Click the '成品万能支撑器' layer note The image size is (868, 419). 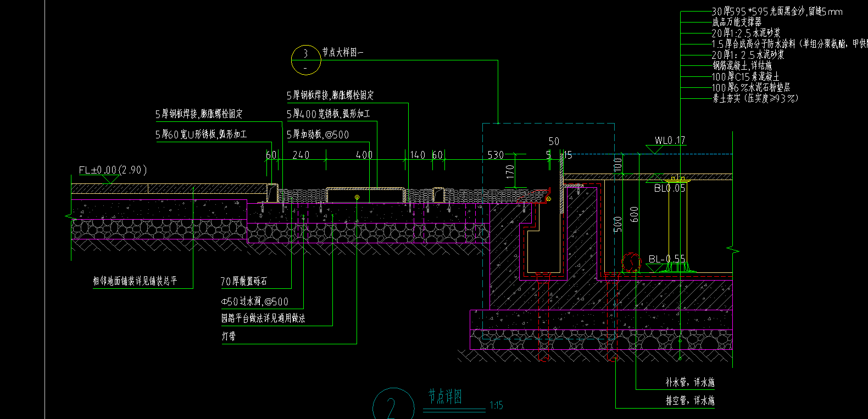click(737, 22)
